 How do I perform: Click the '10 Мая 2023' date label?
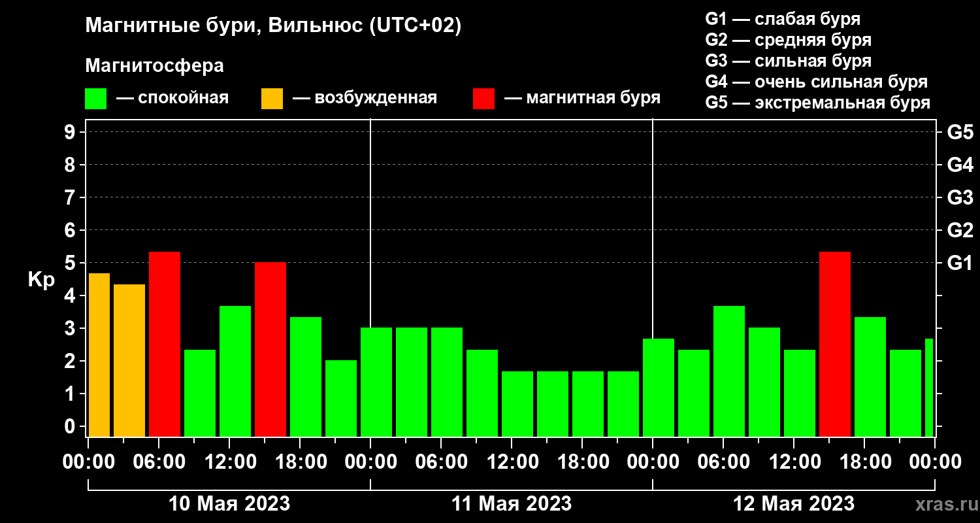[229, 504]
